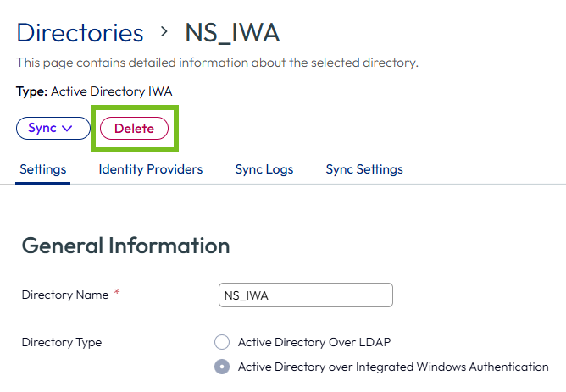Expand the down arrow inside Sync
The image size is (566, 392).
[67, 129]
